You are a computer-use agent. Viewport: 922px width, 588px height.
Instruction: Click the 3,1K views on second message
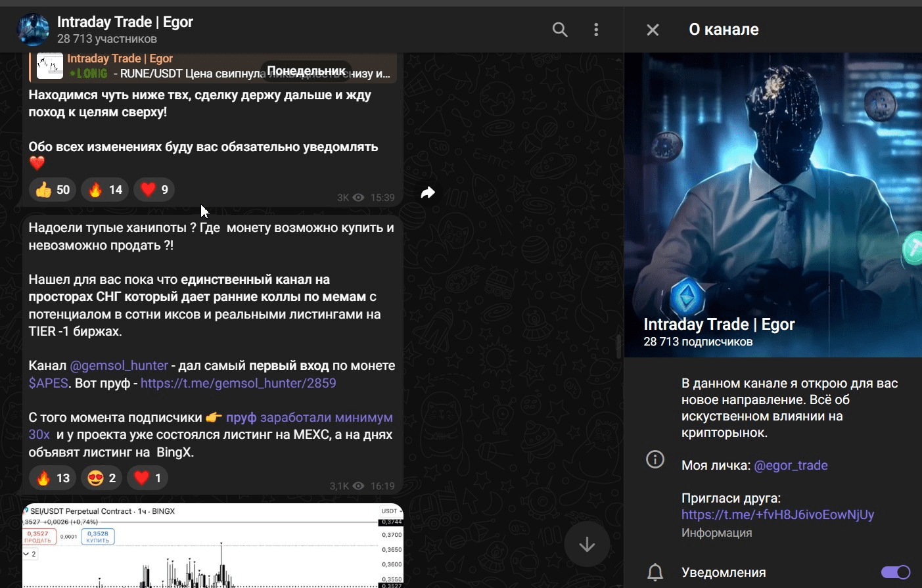(x=347, y=486)
